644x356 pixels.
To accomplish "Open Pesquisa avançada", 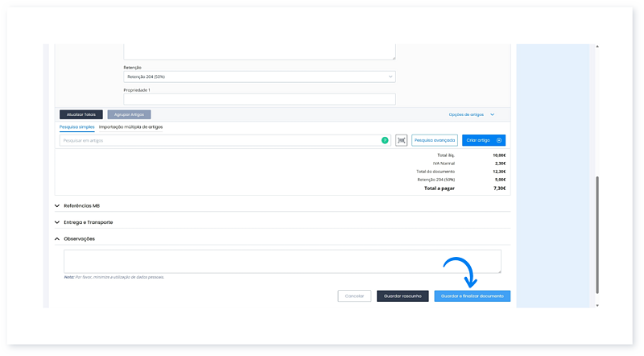I will 435,140.
